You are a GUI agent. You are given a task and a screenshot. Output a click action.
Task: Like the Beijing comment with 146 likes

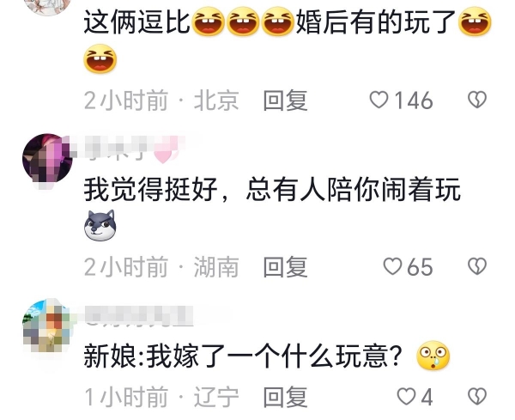tap(379, 100)
